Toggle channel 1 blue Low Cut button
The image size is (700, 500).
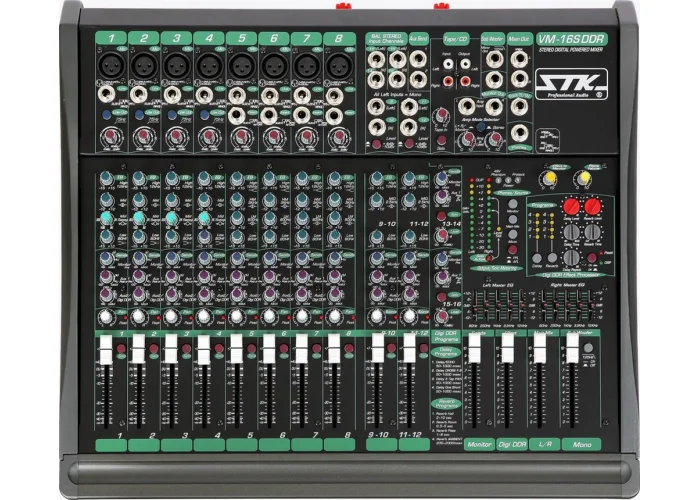(106, 115)
